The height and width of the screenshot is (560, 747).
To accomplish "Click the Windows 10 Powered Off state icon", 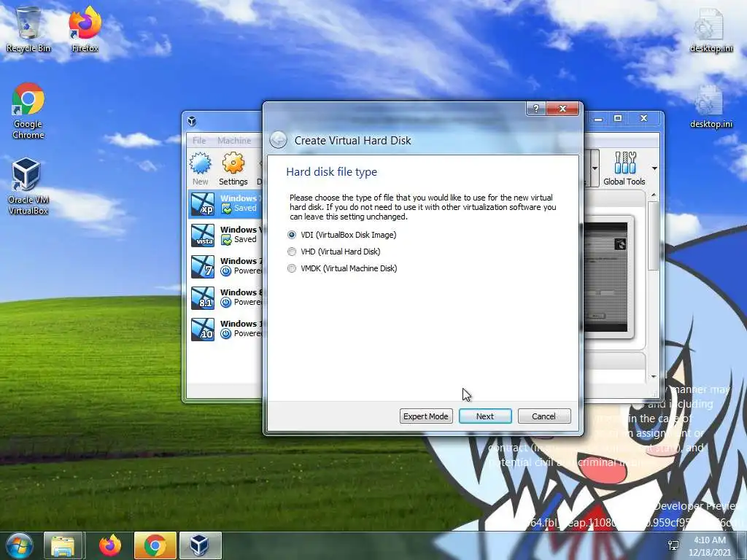I will 226,334.
